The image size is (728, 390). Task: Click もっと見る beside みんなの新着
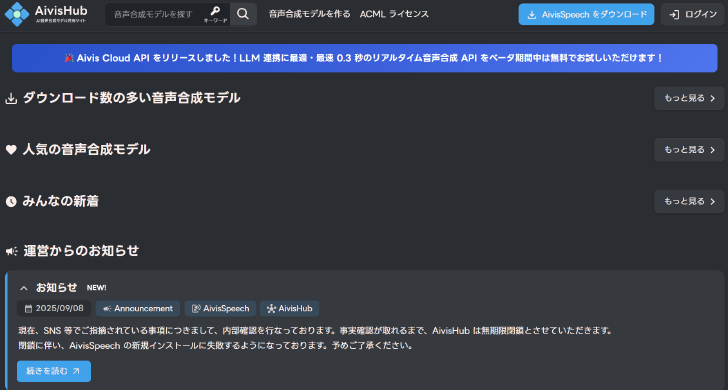689,201
